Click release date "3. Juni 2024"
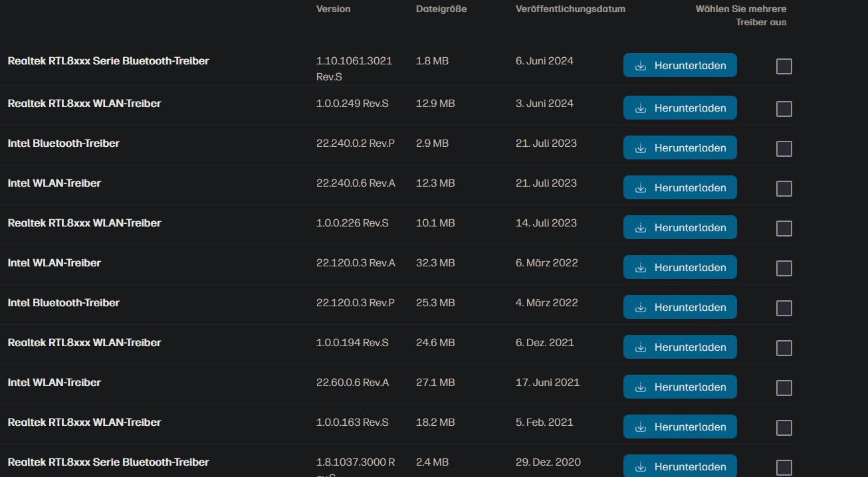Screen dimensions: 868x477 544,104
